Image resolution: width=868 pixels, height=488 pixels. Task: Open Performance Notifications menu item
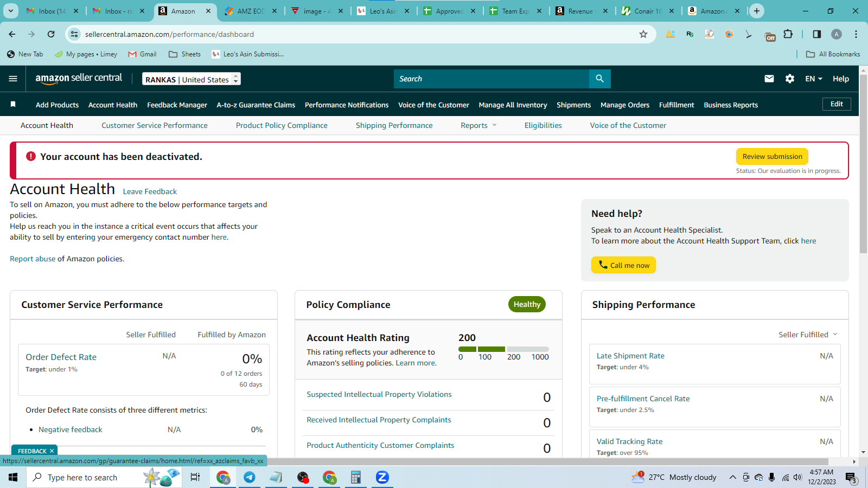pyautogui.click(x=347, y=105)
